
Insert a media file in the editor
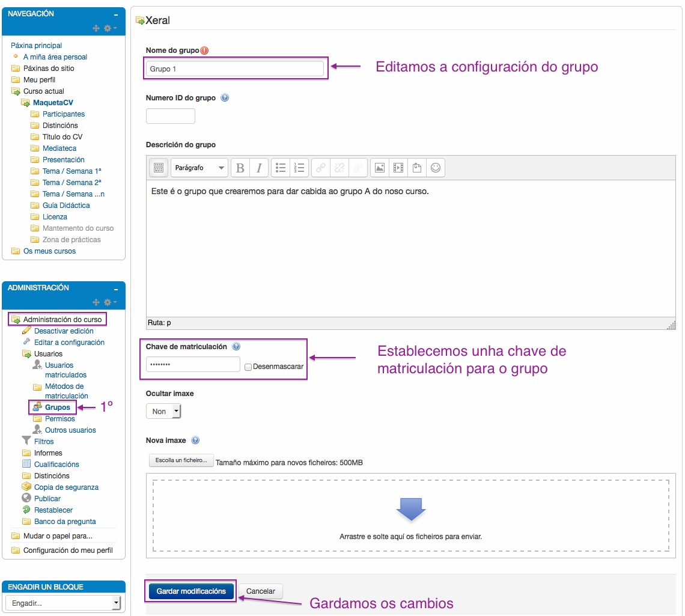coord(398,168)
